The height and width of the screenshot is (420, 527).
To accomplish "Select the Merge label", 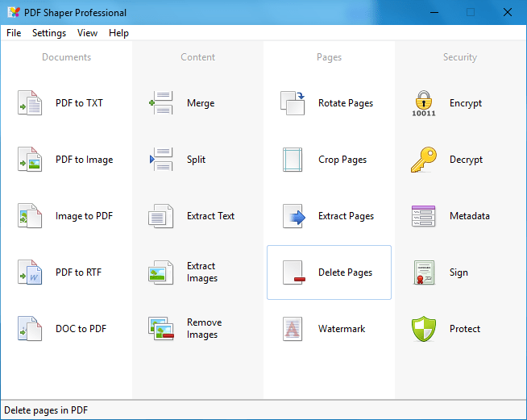I will pyautogui.click(x=201, y=103).
